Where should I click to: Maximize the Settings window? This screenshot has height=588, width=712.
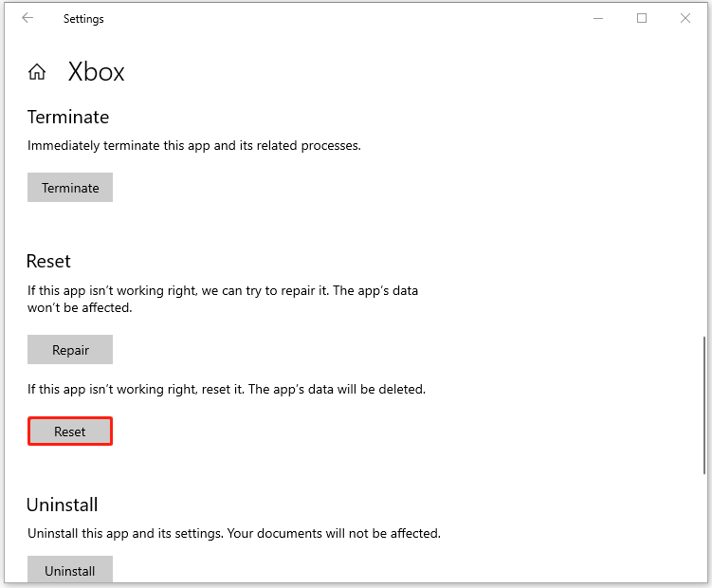tap(642, 18)
